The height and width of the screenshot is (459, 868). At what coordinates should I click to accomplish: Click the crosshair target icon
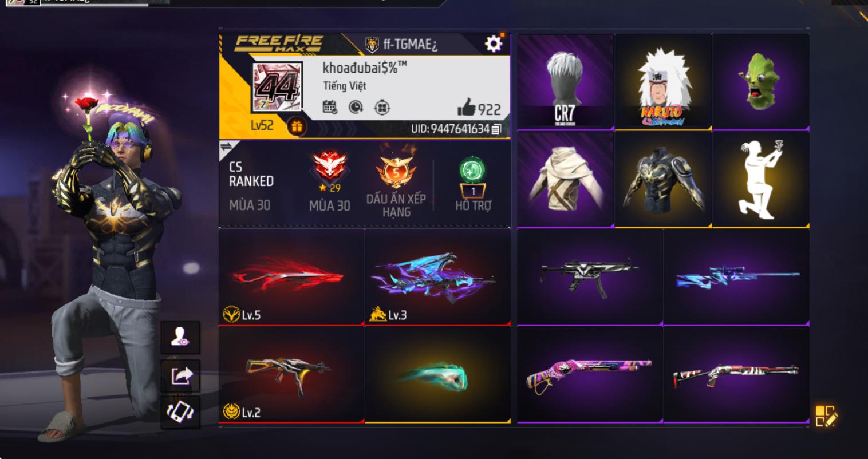(382, 107)
